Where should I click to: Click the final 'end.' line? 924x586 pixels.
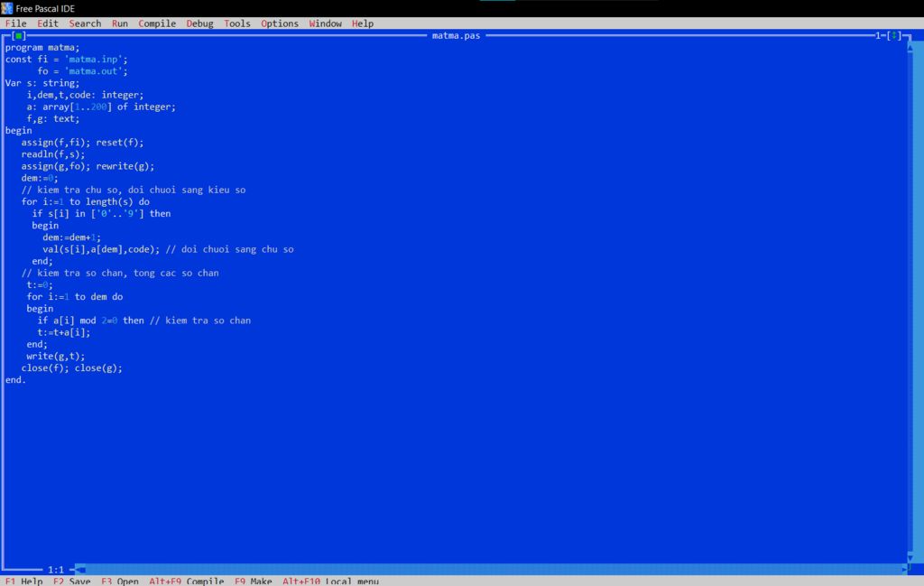15,379
